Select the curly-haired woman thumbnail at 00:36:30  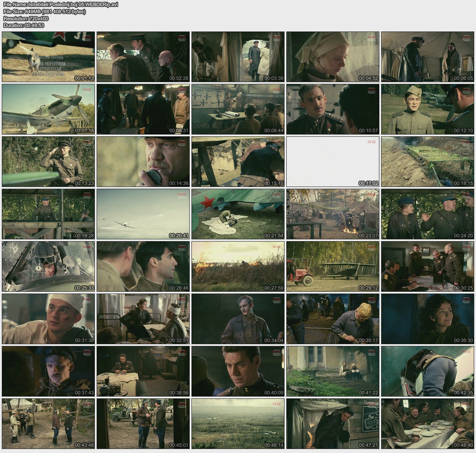[427, 319]
